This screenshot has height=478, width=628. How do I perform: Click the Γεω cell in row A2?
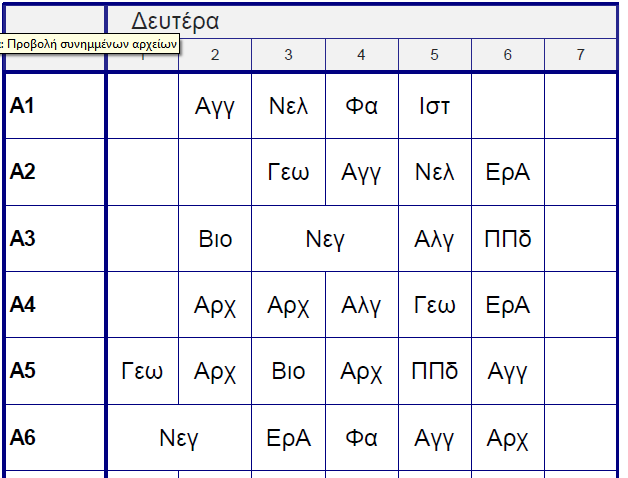[x=288, y=172]
